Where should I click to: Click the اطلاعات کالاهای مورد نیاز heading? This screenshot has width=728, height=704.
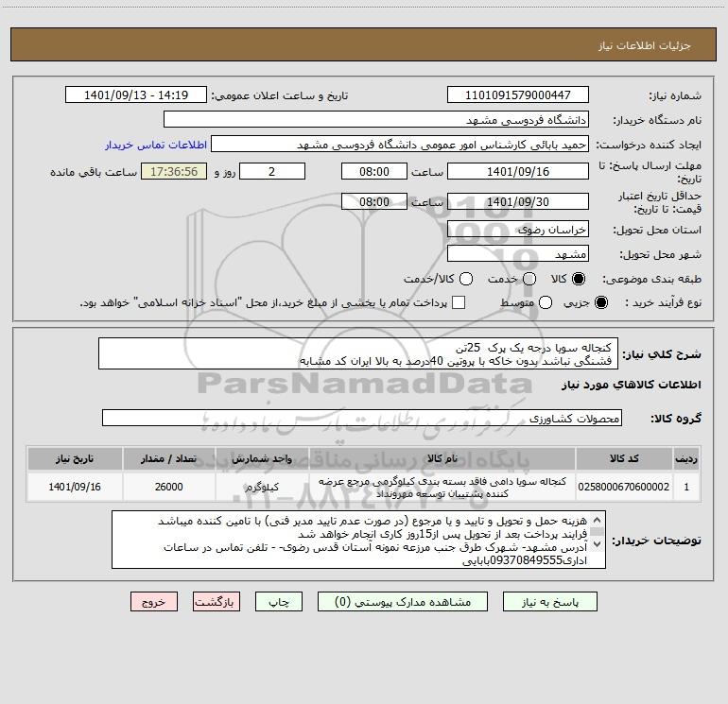coord(632,385)
